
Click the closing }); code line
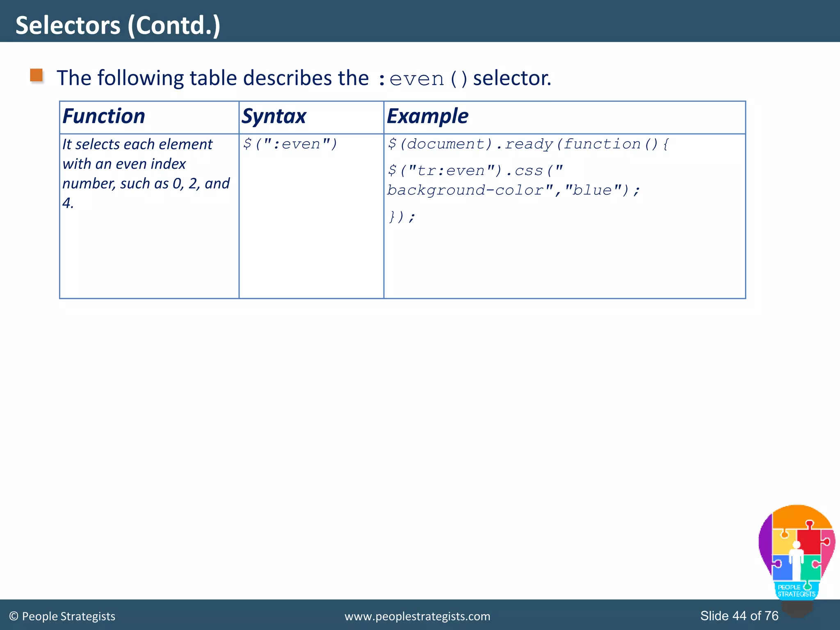402,216
